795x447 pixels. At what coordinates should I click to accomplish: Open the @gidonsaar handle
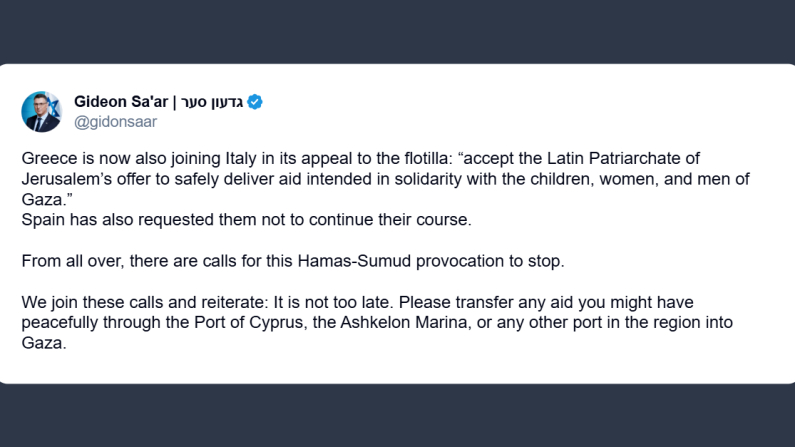(115, 121)
